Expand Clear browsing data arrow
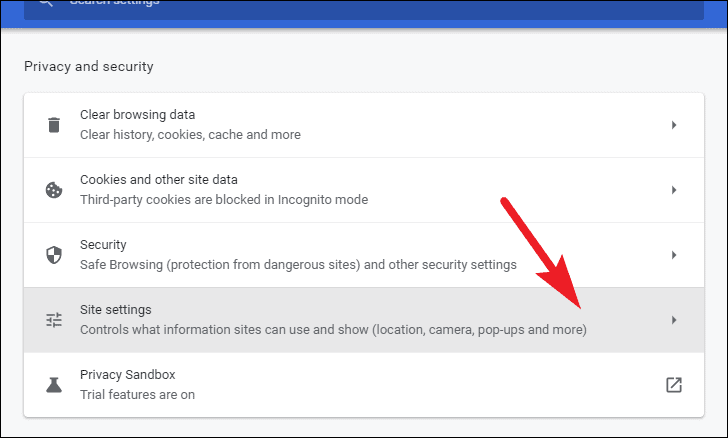Viewport: 728px width, 438px height. tap(674, 125)
